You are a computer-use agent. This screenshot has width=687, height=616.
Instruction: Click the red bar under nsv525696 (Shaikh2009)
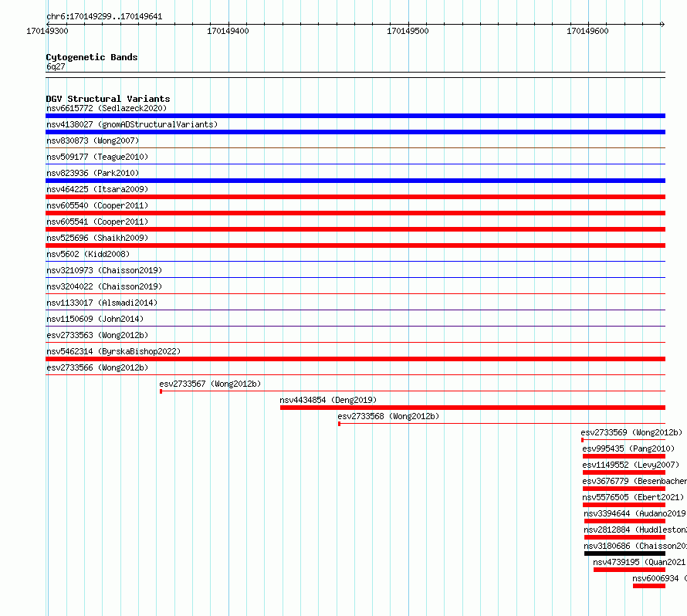pos(355,245)
